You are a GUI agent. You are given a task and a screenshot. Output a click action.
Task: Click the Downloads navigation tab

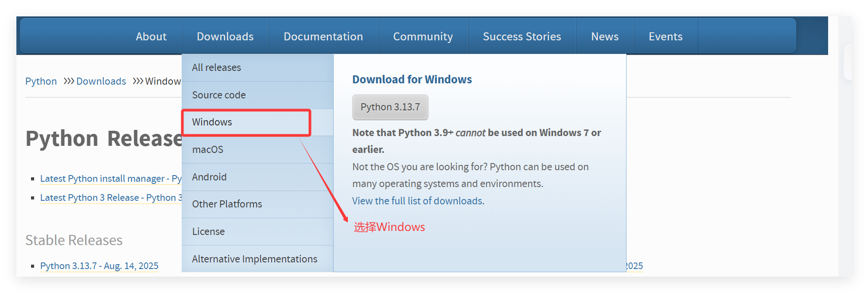pos(225,36)
